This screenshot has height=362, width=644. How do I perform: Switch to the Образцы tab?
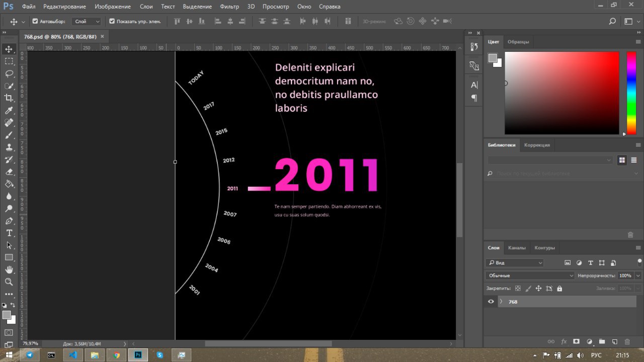(518, 42)
